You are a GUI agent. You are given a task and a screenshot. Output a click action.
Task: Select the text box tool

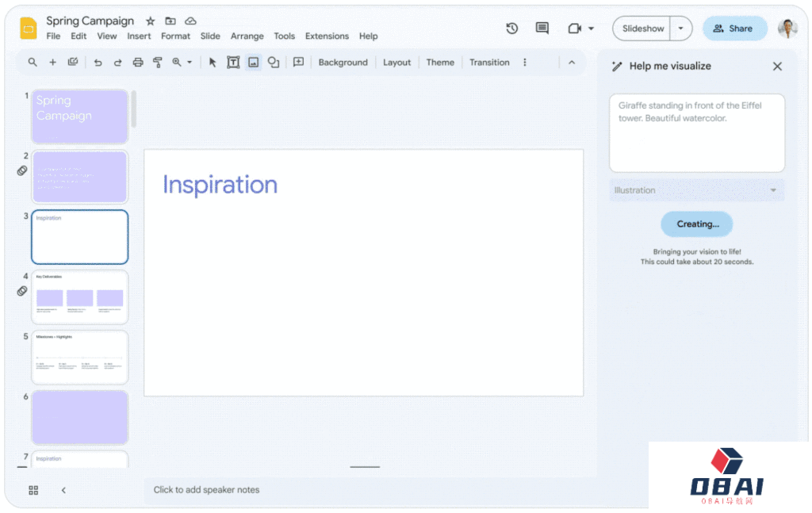[233, 63]
